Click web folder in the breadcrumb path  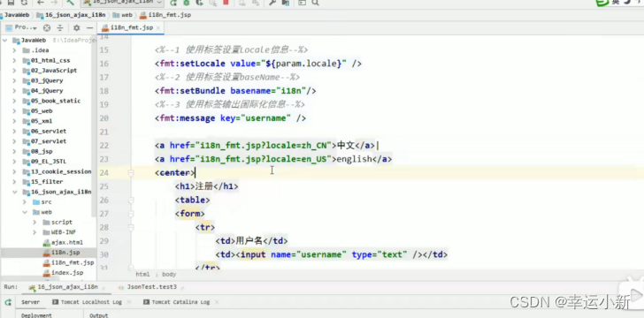click(122, 15)
